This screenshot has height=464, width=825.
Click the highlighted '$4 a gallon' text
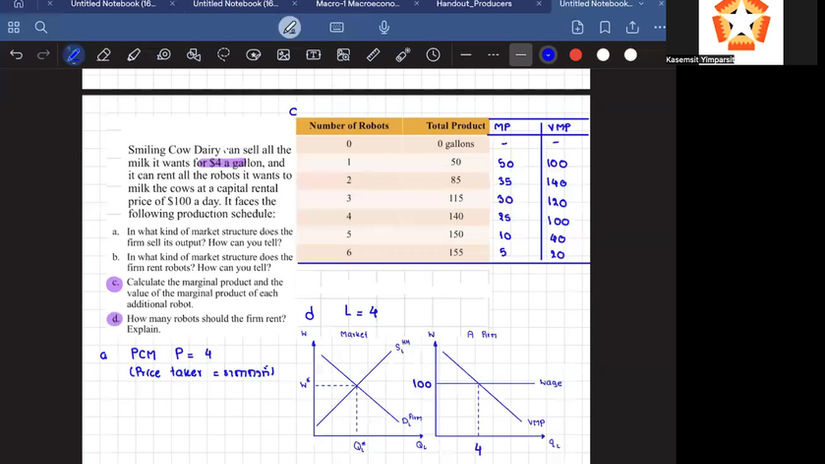pyautogui.click(x=222, y=163)
